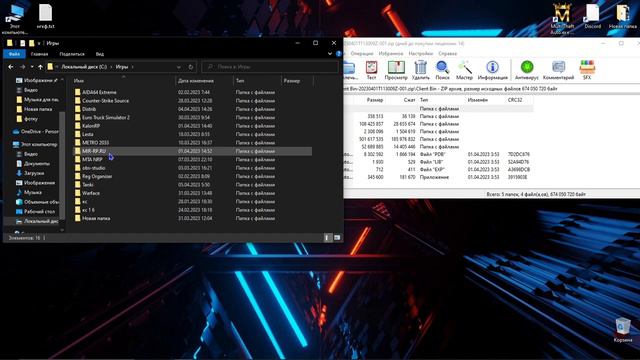Open Explorer help question-mark icon
This screenshot has height=360, width=640.
(x=338, y=53)
